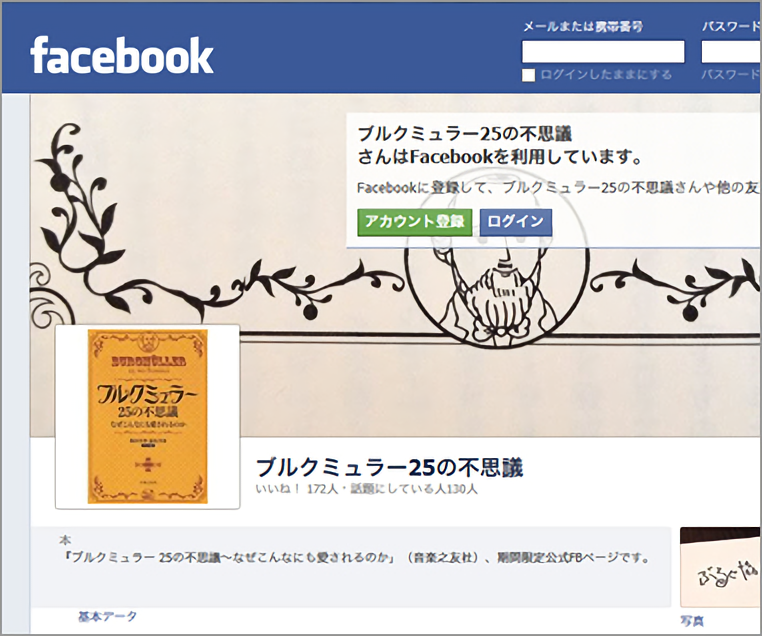Screen dimensions: 762x636
Task: Click the いいね！172人 count text
Action: 296,489
